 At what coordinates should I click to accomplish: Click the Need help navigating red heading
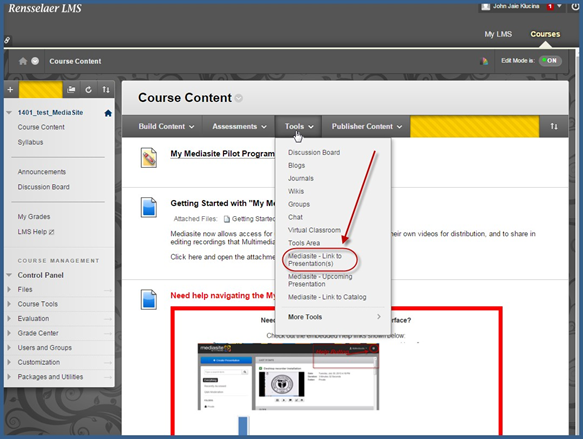(x=222, y=296)
